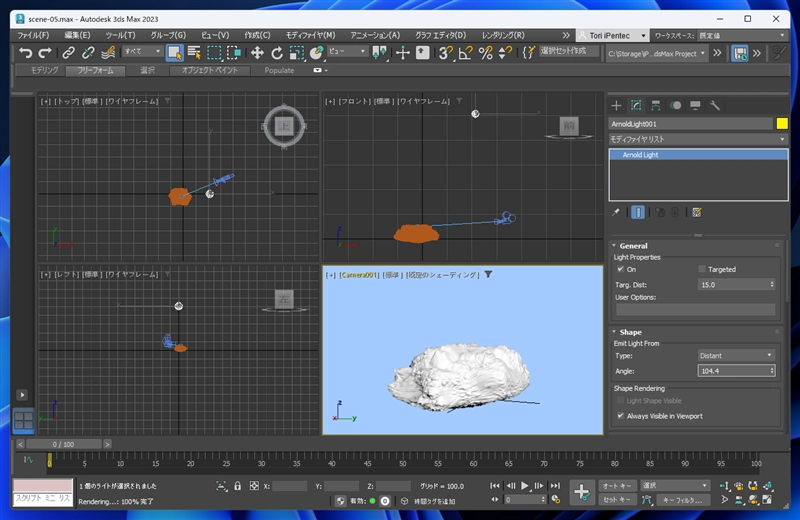Switch to the オブジェクト ペイント ribbon tab
The width and height of the screenshot is (800, 520).
click(x=210, y=70)
